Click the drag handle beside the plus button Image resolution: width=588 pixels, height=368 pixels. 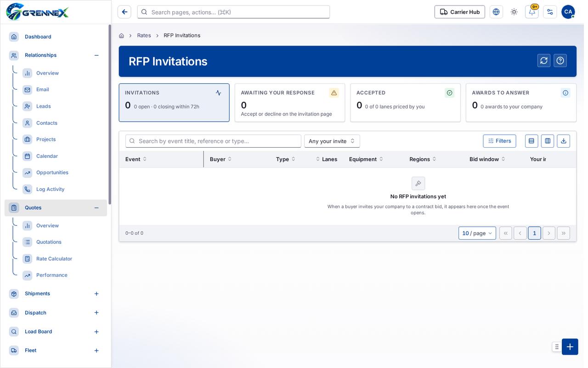(x=557, y=347)
